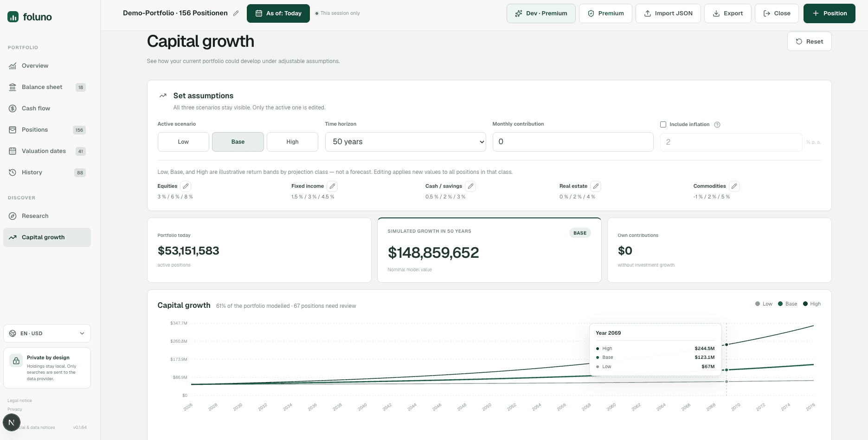Click the High data point at 2069

pyautogui.click(x=727, y=344)
